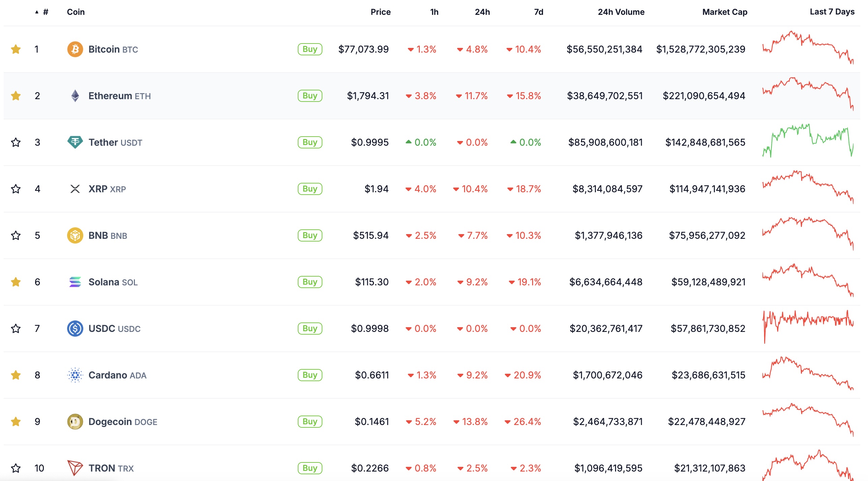
Task: Open Tether's green 7-day sparkline chart
Action: (x=808, y=140)
